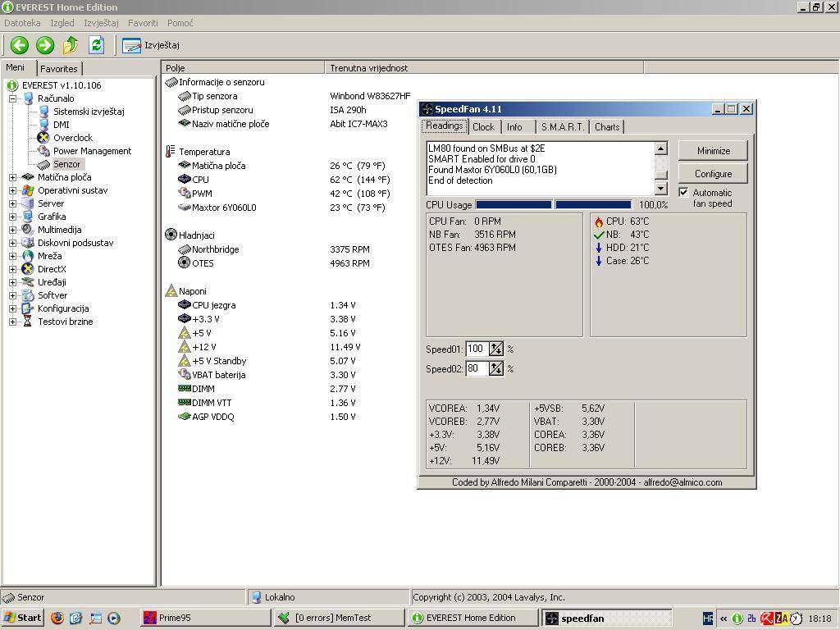The width and height of the screenshot is (840, 630).
Task: Select the Overclock item in tree
Action: tap(72, 138)
